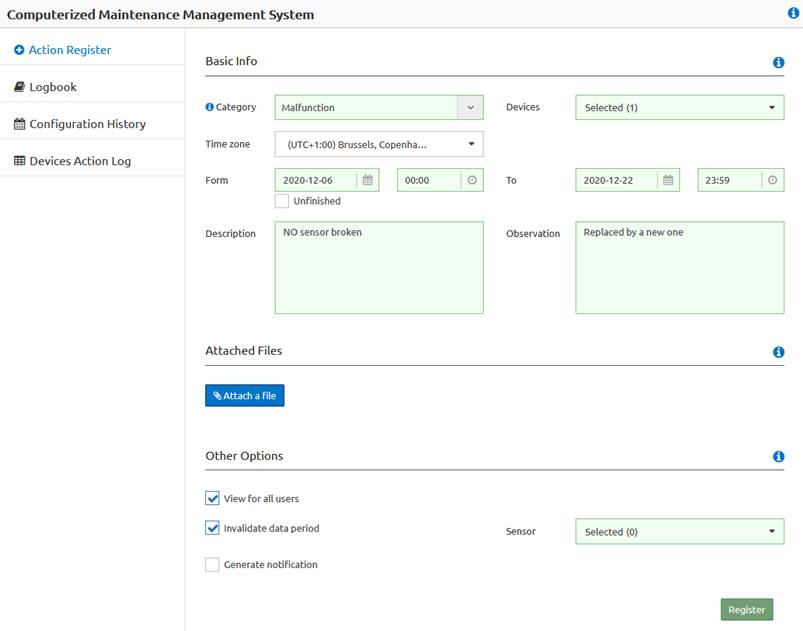Viewport: 803px width, 631px height.
Task: Click the Other Options section info icon
Action: [x=778, y=456]
